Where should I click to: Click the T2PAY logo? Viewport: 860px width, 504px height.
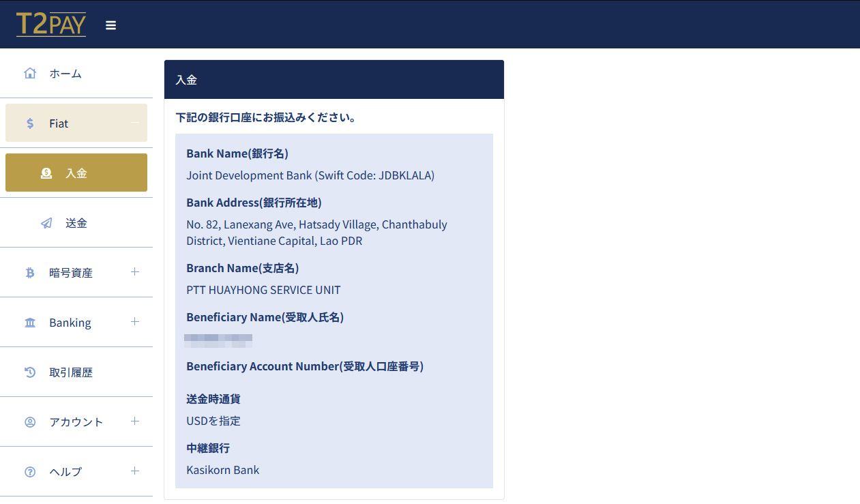51,25
